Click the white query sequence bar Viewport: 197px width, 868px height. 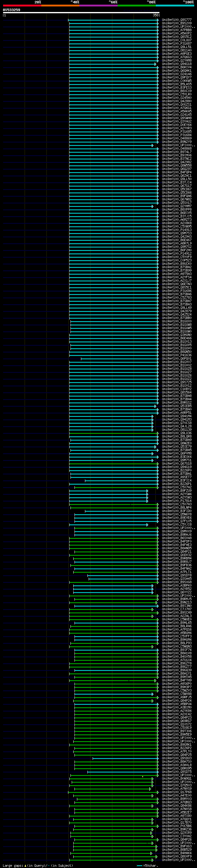pyautogui.click(x=81, y=12)
